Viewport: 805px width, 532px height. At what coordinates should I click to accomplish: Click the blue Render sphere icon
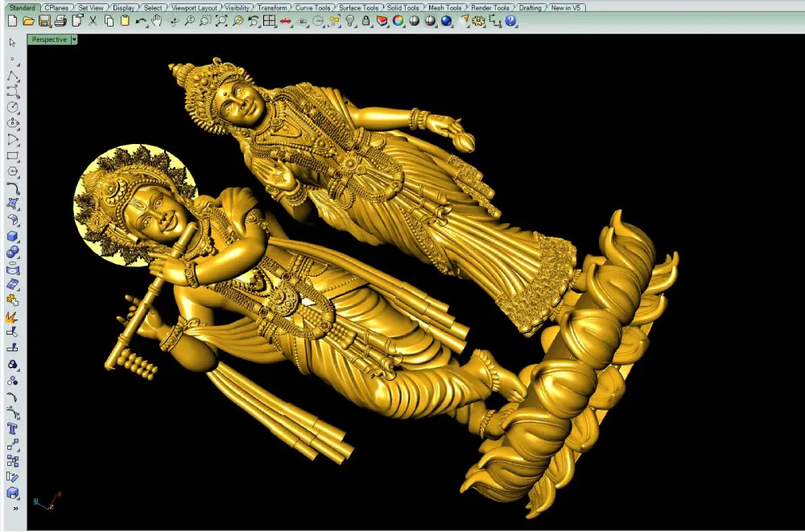click(x=447, y=21)
